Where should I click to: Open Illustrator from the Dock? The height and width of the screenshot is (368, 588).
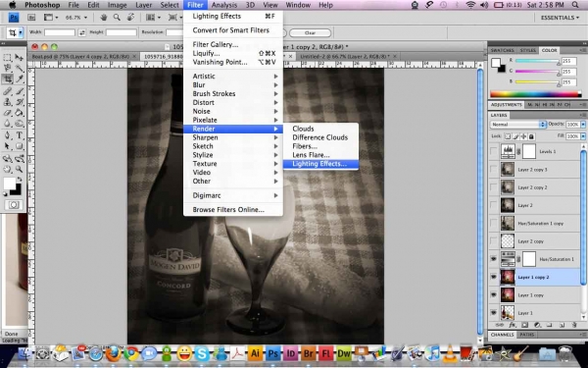[255, 353]
